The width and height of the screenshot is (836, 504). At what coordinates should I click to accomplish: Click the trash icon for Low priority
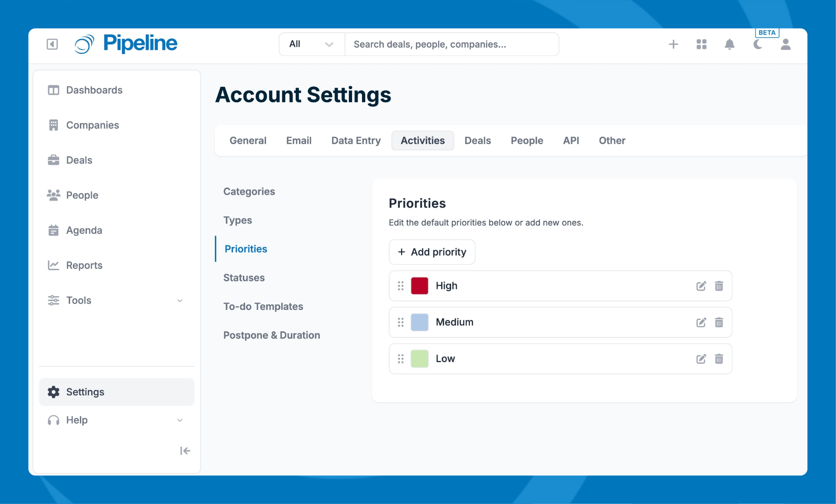coord(719,359)
